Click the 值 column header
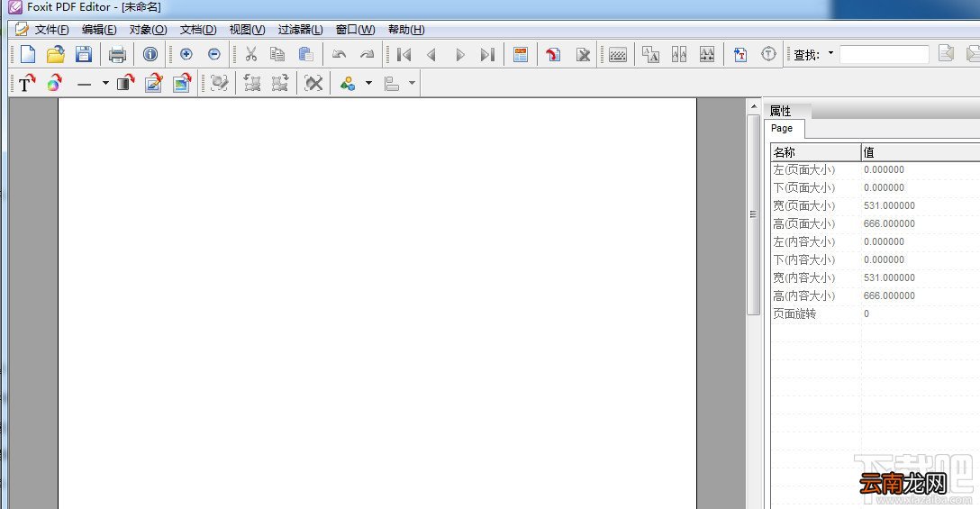This screenshot has height=509, width=980. click(x=920, y=152)
